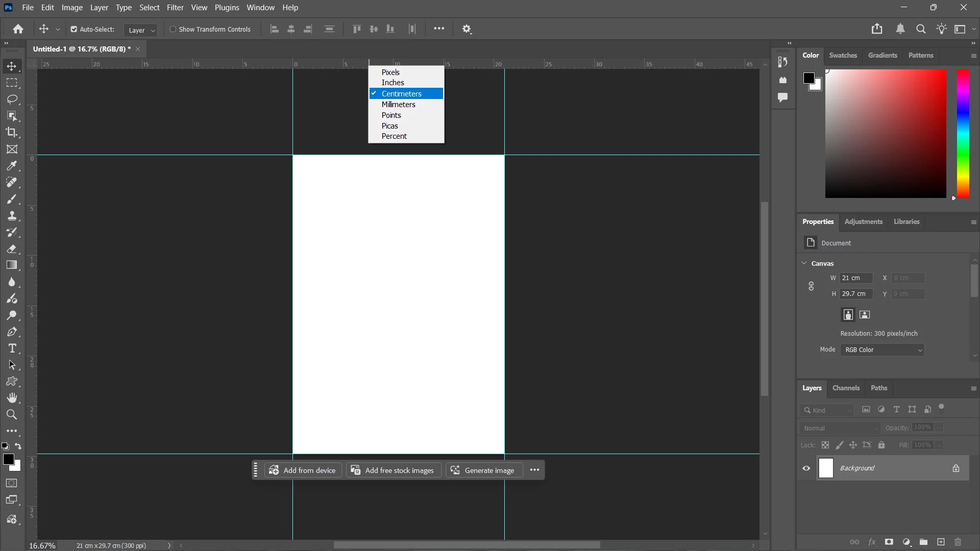Hide the Background layer visibility
Screen dimensions: 980x551
pyautogui.click(x=806, y=468)
